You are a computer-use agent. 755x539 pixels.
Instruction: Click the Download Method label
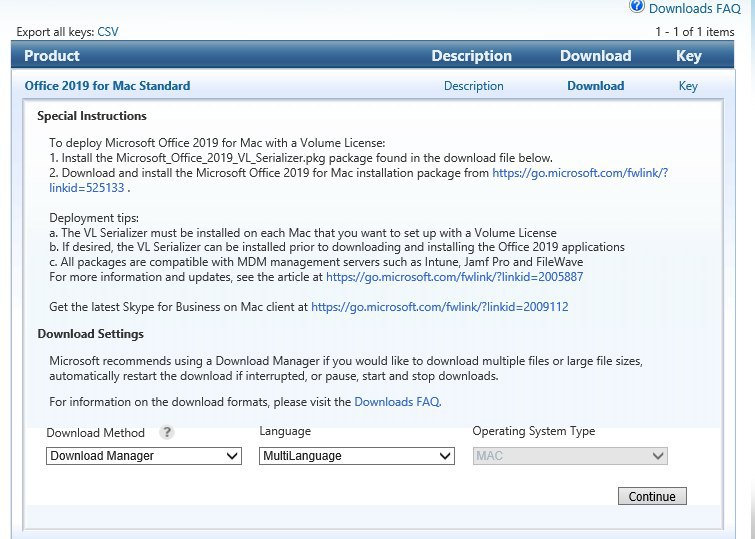pyautogui.click(x=95, y=433)
